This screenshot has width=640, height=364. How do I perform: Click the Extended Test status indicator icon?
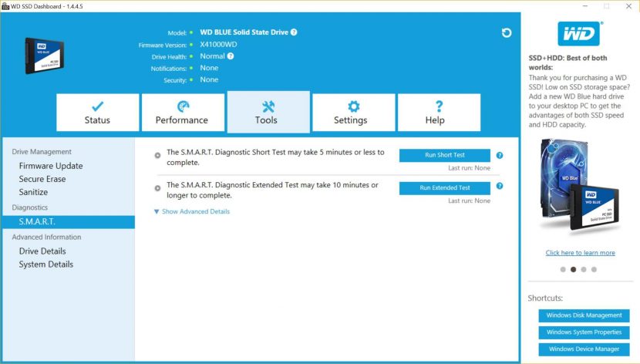157,188
